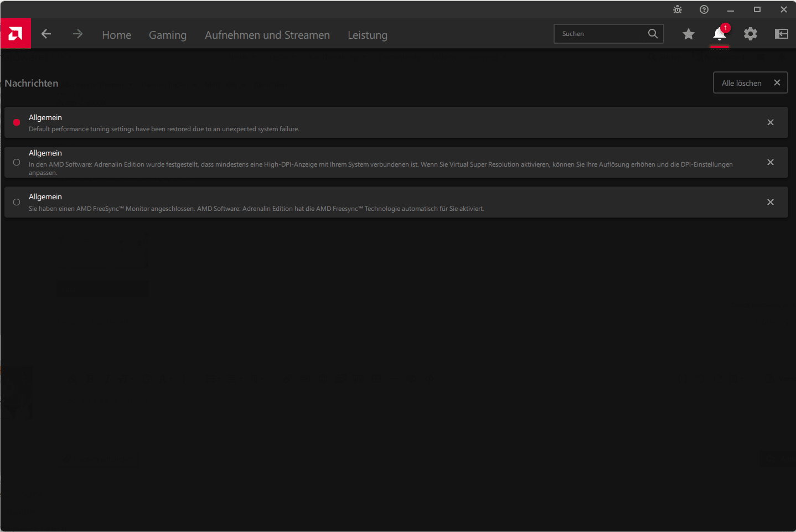Click the High-DPI message read indicator
The image size is (796, 532).
(17, 162)
